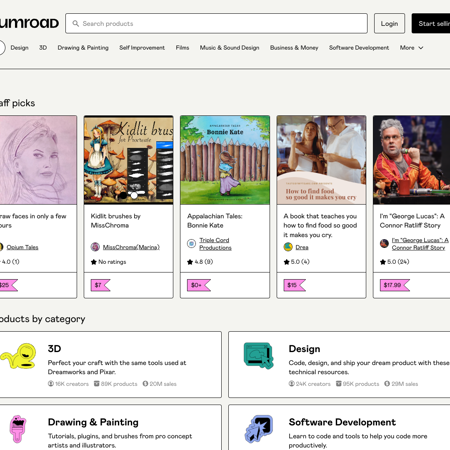Click the Start selling button

tap(431, 23)
